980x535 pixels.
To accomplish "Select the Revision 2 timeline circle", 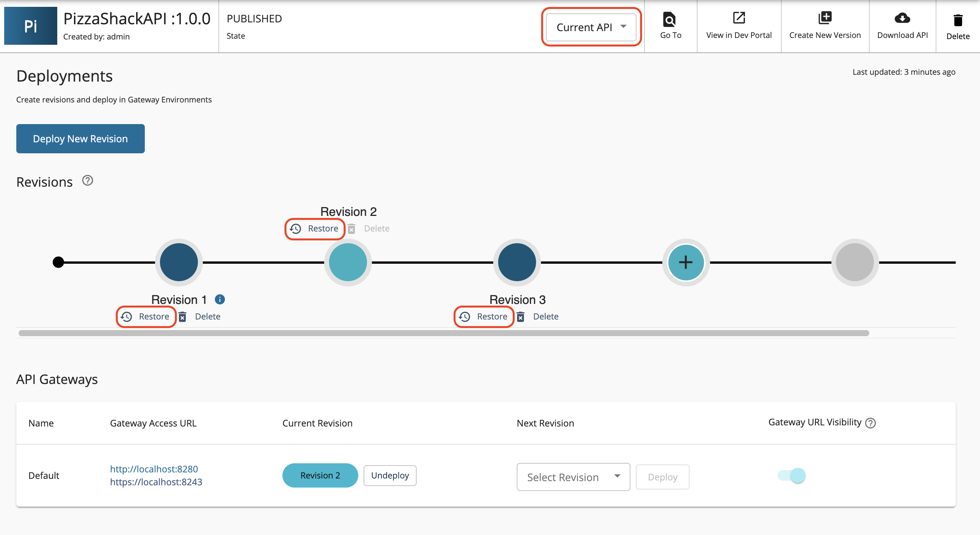I will click(x=348, y=262).
